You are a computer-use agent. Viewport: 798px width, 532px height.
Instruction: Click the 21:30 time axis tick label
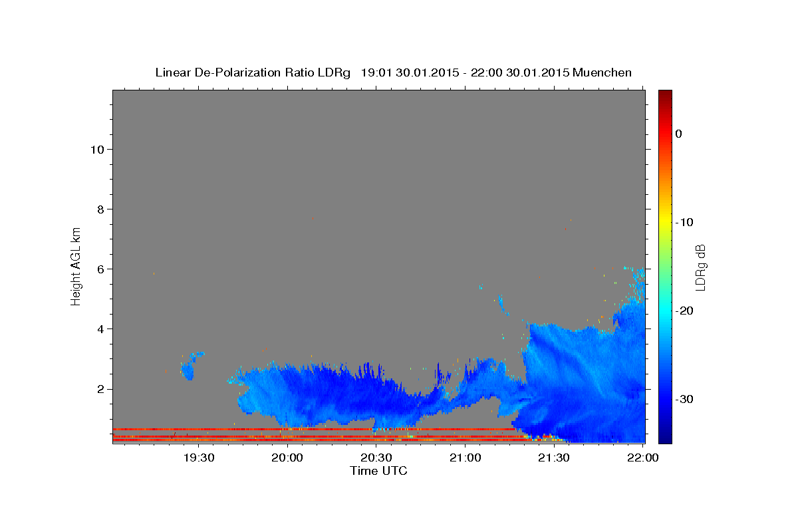[x=554, y=458]
